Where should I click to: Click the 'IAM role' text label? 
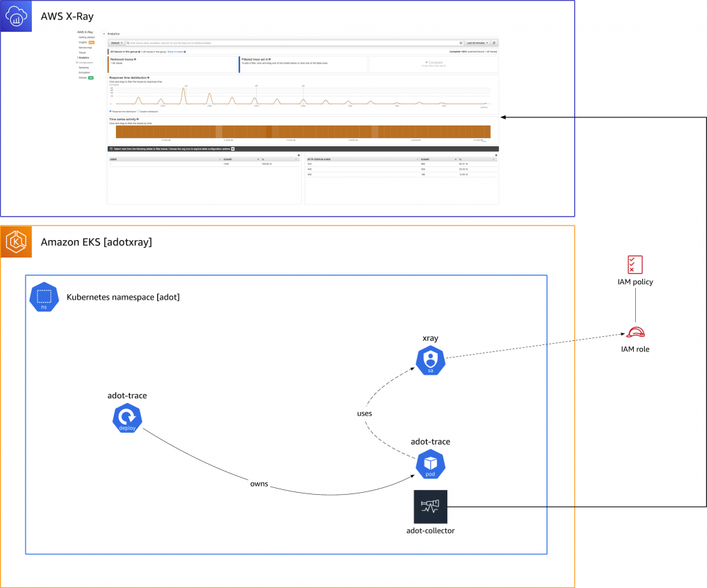[635, 349]
